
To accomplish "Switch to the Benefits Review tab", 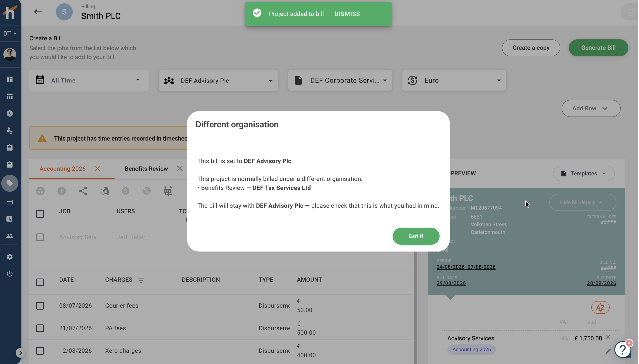I will pos(146,169).
